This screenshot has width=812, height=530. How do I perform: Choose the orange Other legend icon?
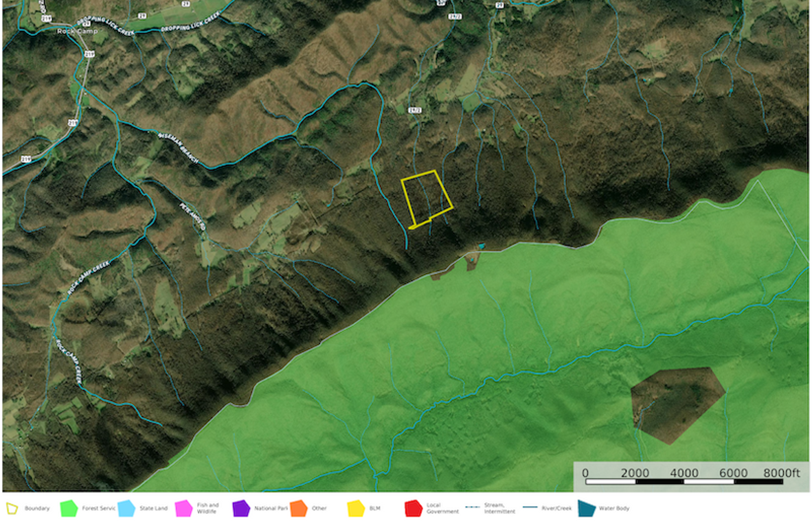(298, 509)
